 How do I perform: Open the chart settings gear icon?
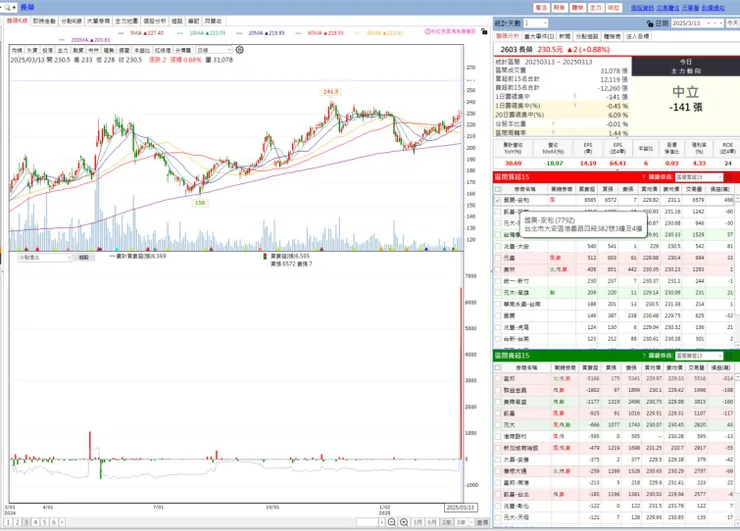(240, 50)
